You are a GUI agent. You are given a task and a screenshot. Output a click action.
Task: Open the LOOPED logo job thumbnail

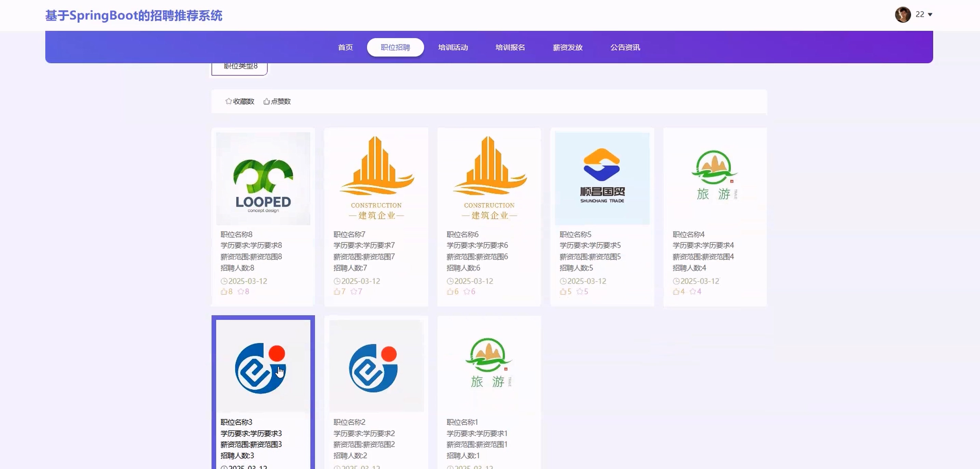click(263, 179)
